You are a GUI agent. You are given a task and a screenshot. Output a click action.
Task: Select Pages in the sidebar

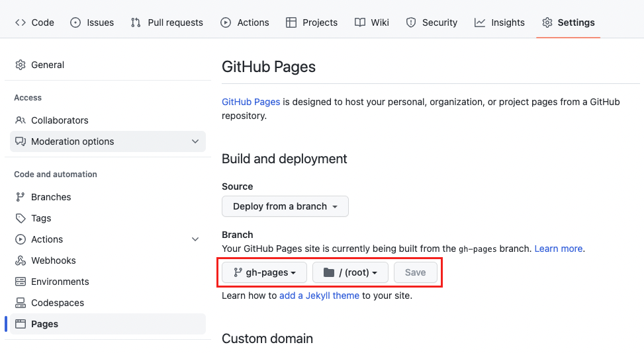coord(108,324)
